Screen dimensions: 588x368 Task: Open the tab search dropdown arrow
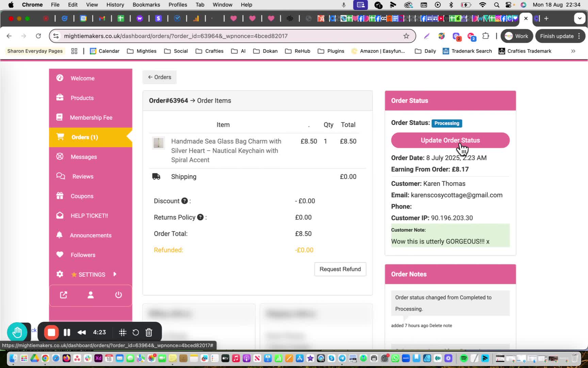coord(579,18)
